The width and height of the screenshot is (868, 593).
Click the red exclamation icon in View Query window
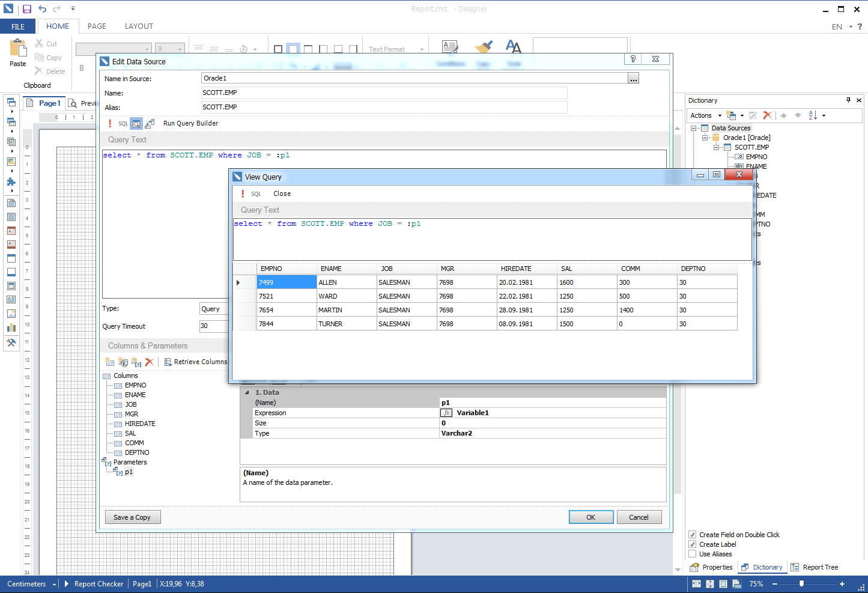point(243,193)
